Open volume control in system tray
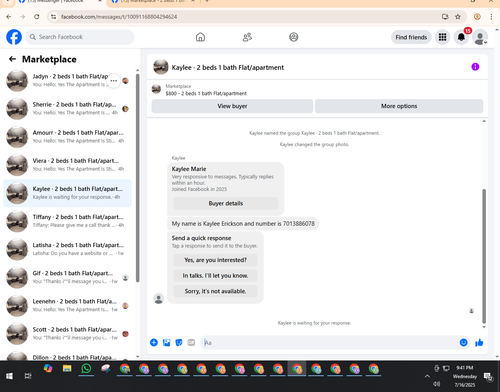 pos(437,384)
